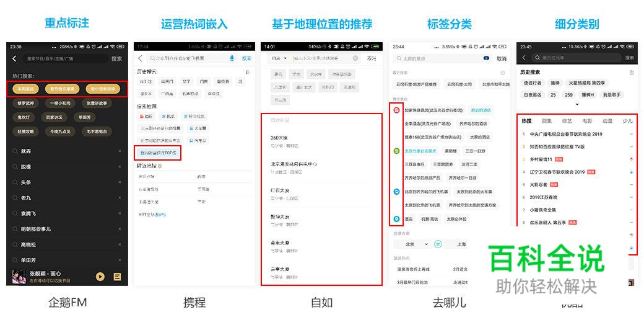Remove 就弄 from 企鹅FM search history
Viewport: 644px width, 320px height.
coord(120,151)
